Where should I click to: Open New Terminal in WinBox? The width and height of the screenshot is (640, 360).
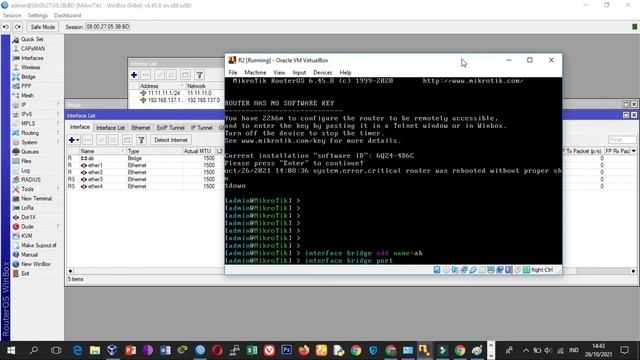pos(36,199)
